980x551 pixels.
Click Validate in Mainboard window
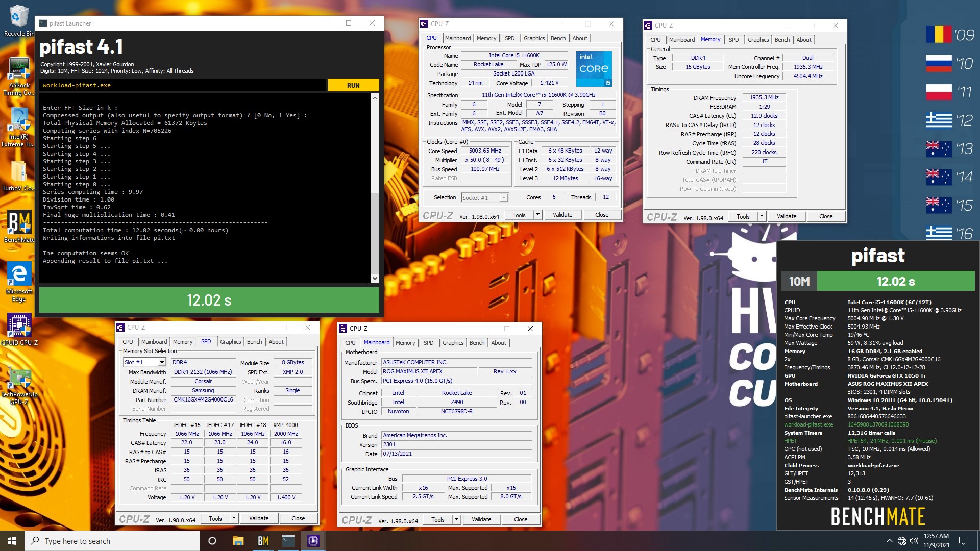481,519
